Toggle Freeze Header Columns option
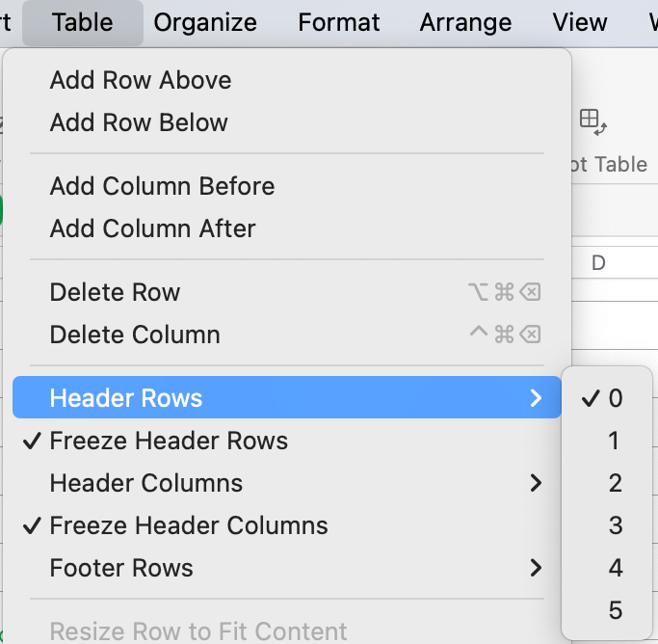The image size is (658, 644). 189,525
